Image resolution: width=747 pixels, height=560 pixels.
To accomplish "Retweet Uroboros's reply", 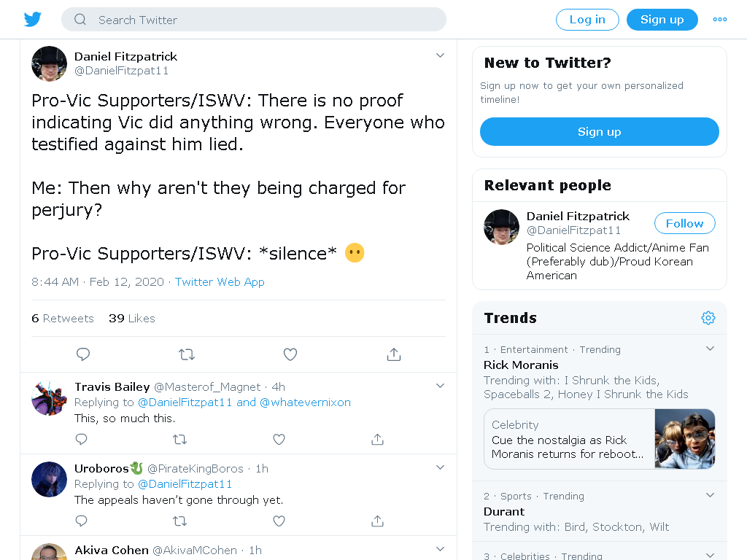I will (179, 521).
